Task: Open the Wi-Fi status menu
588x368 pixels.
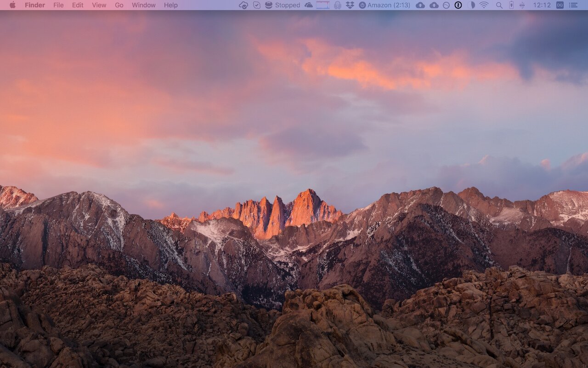Action: point(484,5)
